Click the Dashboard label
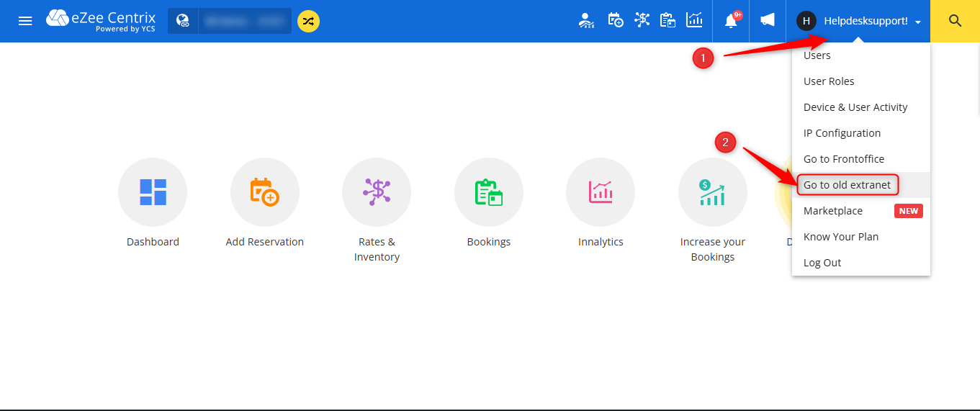The height and width of the screenshot is (411, 980). (x=153, y=242)
